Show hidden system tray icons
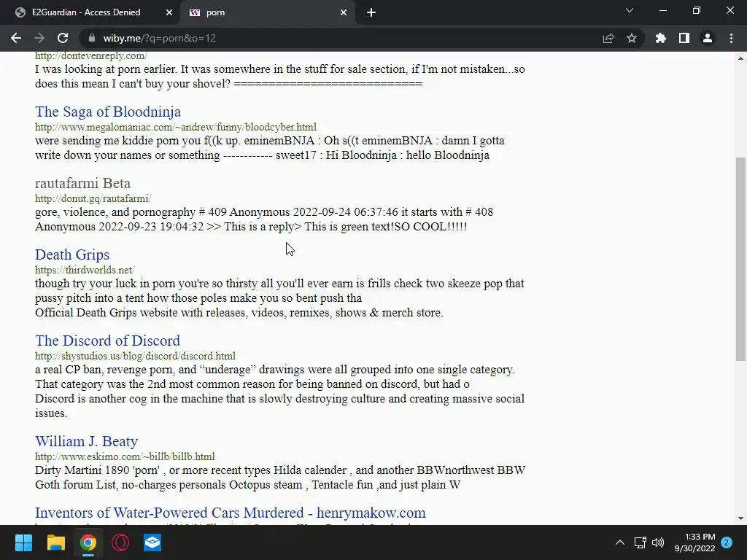Image resolution: width=747 pixels, height=560 pixels. coord(620,542)
